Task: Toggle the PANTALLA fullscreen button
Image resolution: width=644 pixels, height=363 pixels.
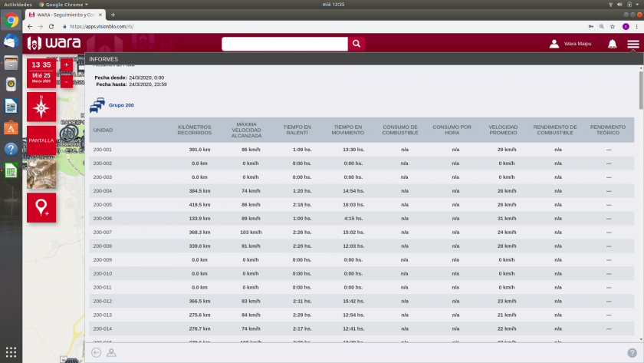Action: [41, 140]
